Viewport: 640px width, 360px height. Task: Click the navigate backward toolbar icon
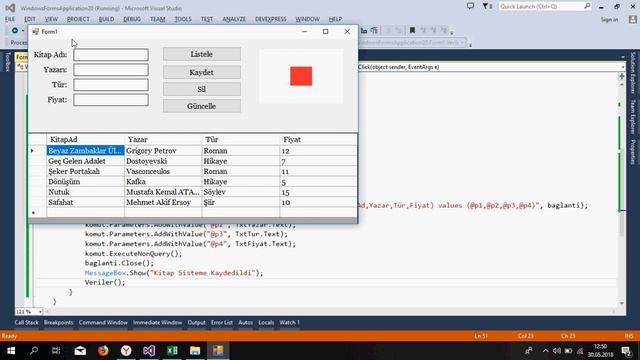tap(15, 30)
